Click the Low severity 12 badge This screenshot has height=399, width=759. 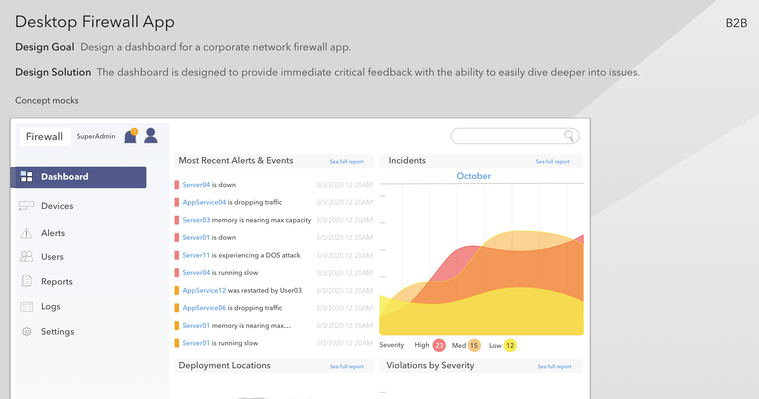[510, 345]
